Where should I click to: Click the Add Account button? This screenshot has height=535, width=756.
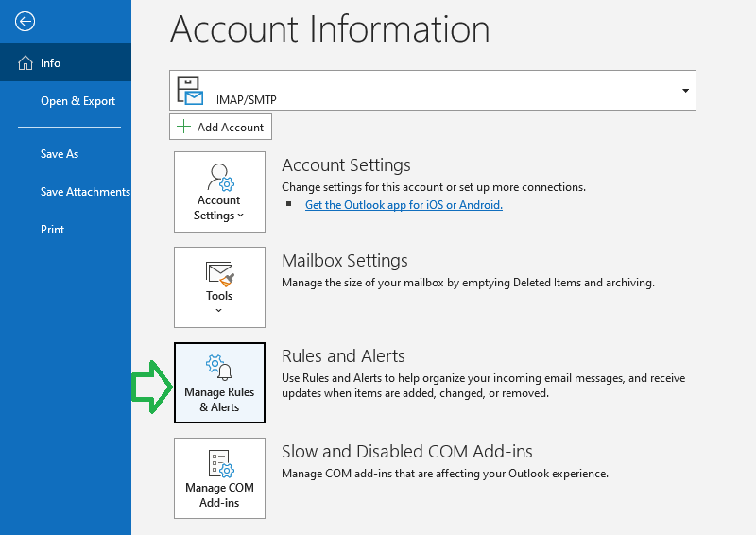coord(220,127)
